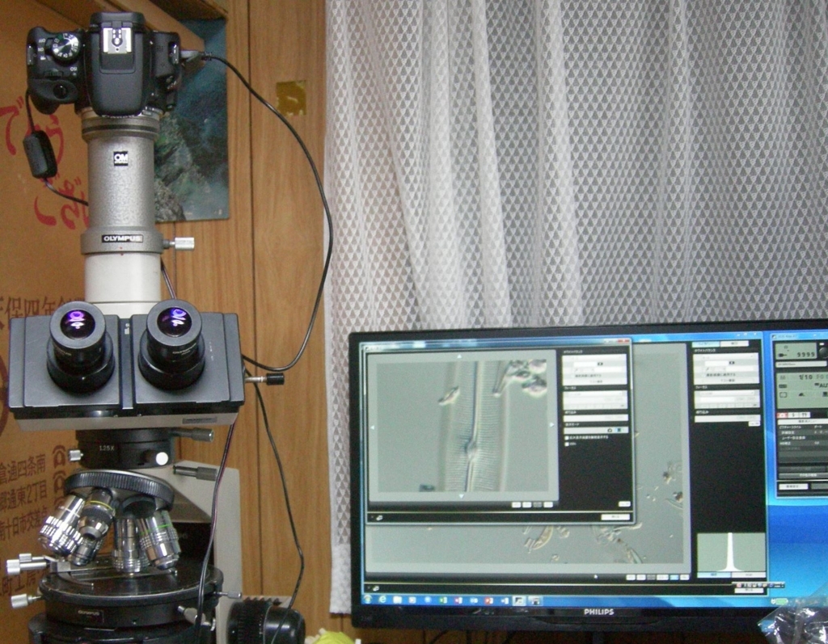Click the rotate icon at zoom window bottom-left
The width and height of the screenshot is (828, 644).
(x=379, y=518)
